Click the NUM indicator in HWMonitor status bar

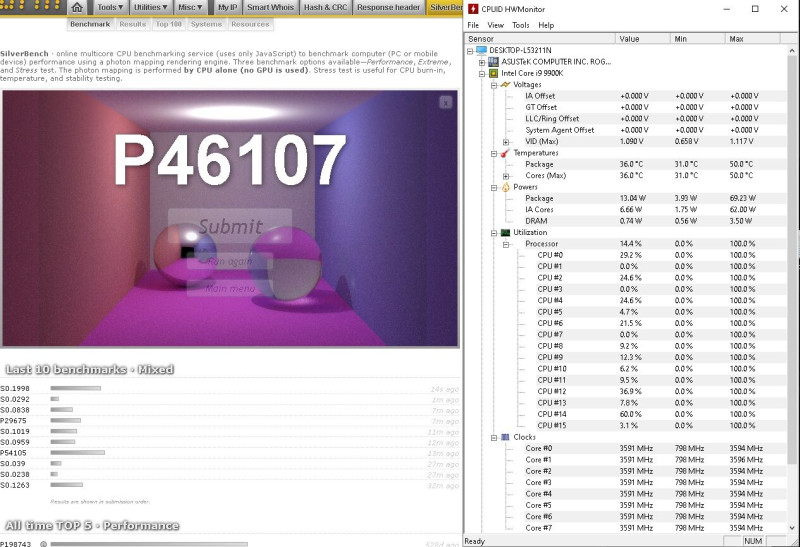pyautogui.click(x=753, y=541)
